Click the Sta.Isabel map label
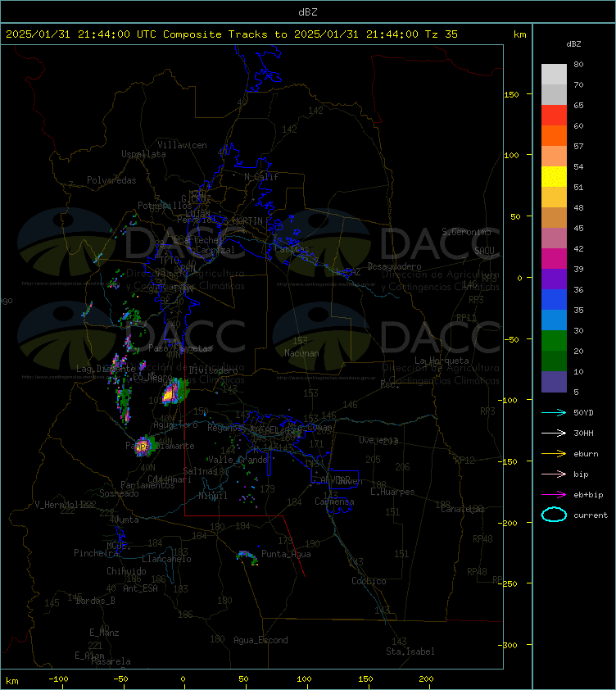616x690 pixels. tap(410, 651)
